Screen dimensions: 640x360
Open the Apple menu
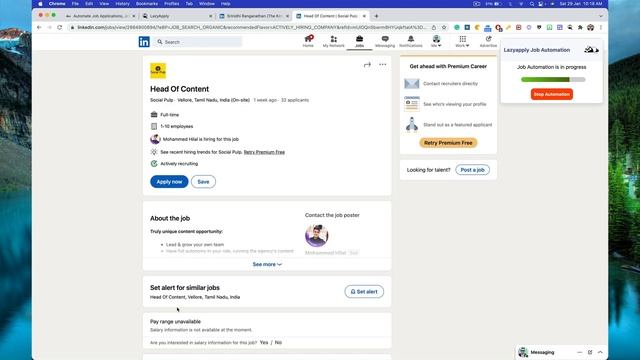point(40,4)
